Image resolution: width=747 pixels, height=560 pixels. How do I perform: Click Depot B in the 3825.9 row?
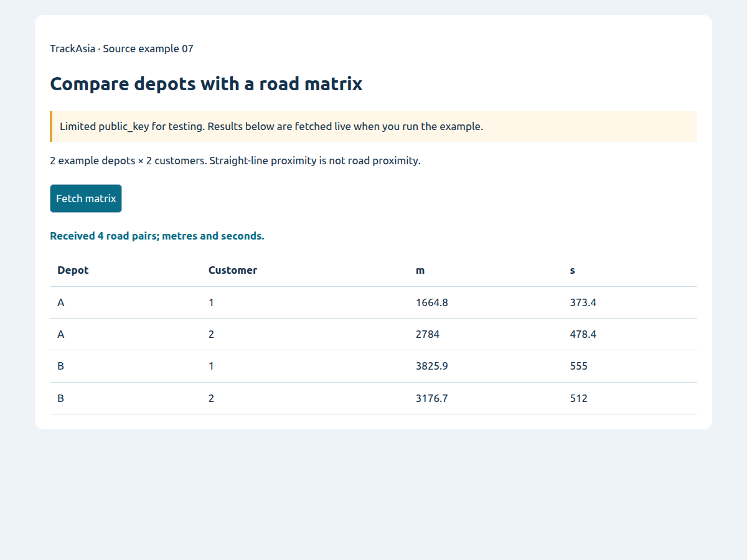pyautogui.click(x=125, y=366)
